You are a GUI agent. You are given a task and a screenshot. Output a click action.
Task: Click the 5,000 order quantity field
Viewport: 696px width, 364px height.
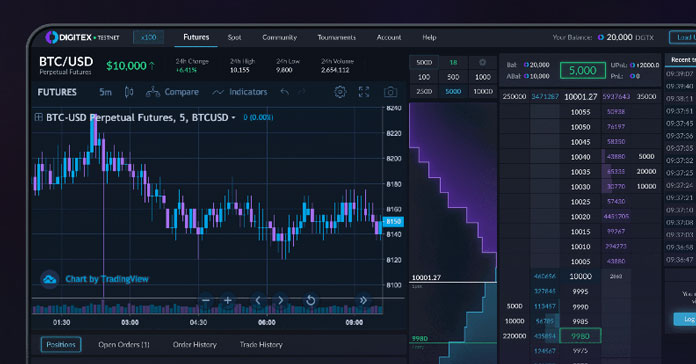[583, 70]
